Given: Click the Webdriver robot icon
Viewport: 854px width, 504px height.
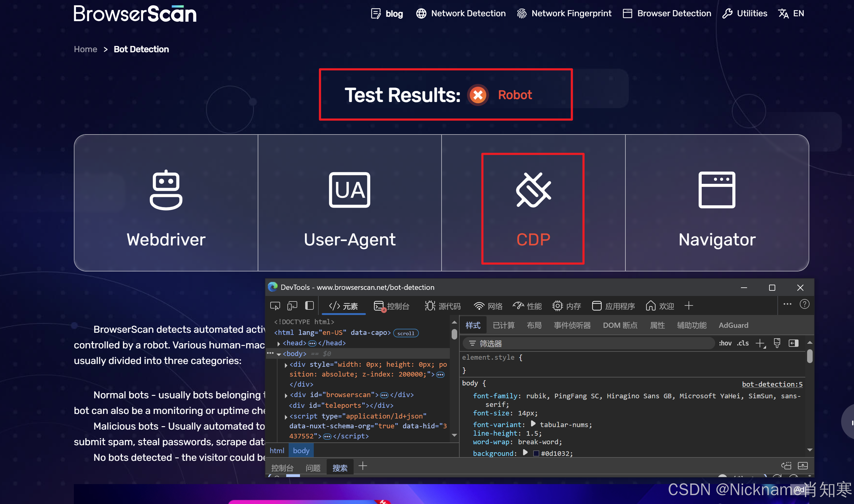Looking at the screenshot, I should [x=166, y=190].
